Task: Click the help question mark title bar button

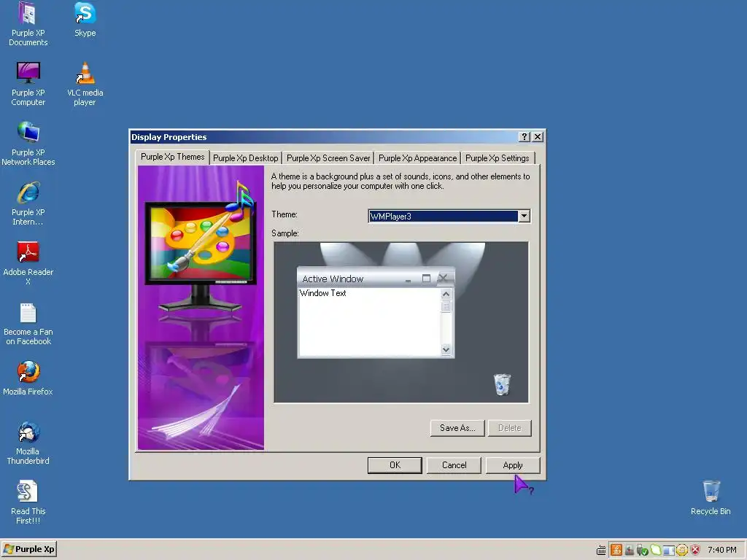Action: [524, 136]
